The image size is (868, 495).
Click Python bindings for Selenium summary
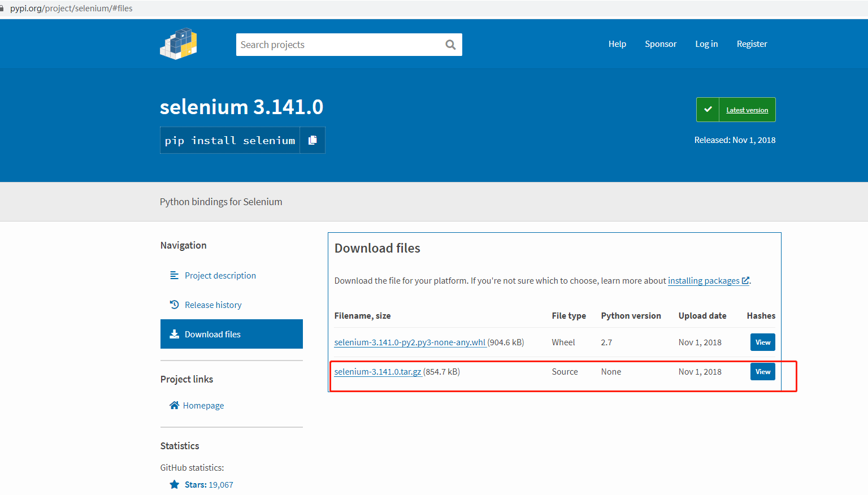click(221, 202)
